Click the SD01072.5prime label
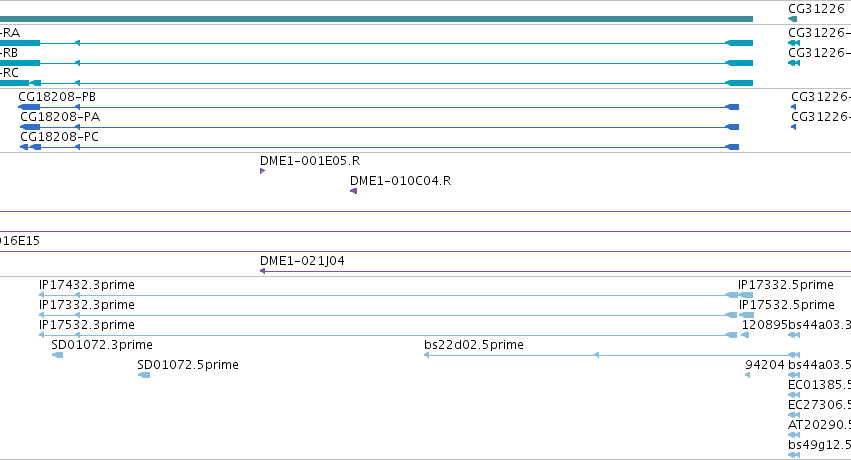851x460 pixels. pyautogui.click(x=188, y=365)
